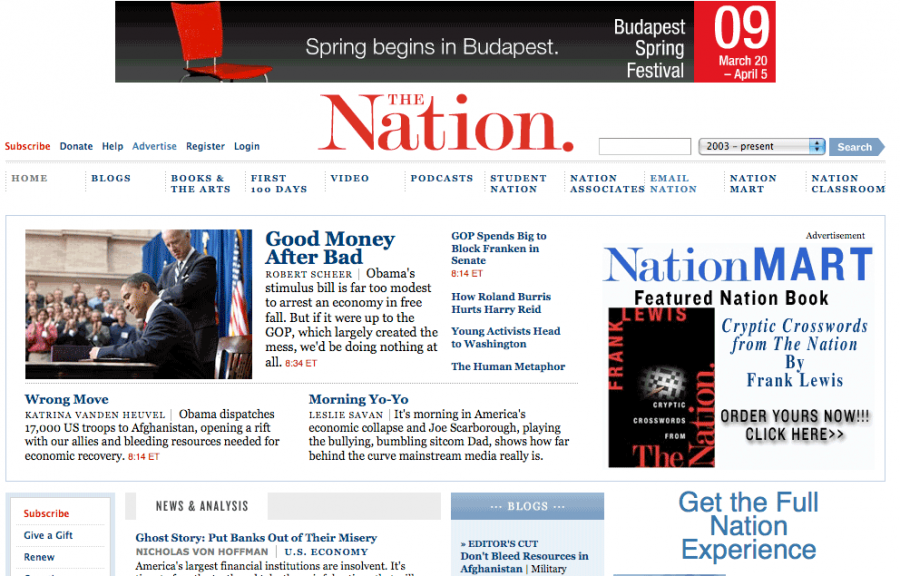Open the Podcasts nav item
This screenshot has height=576, width=900.
coord(442,178)
